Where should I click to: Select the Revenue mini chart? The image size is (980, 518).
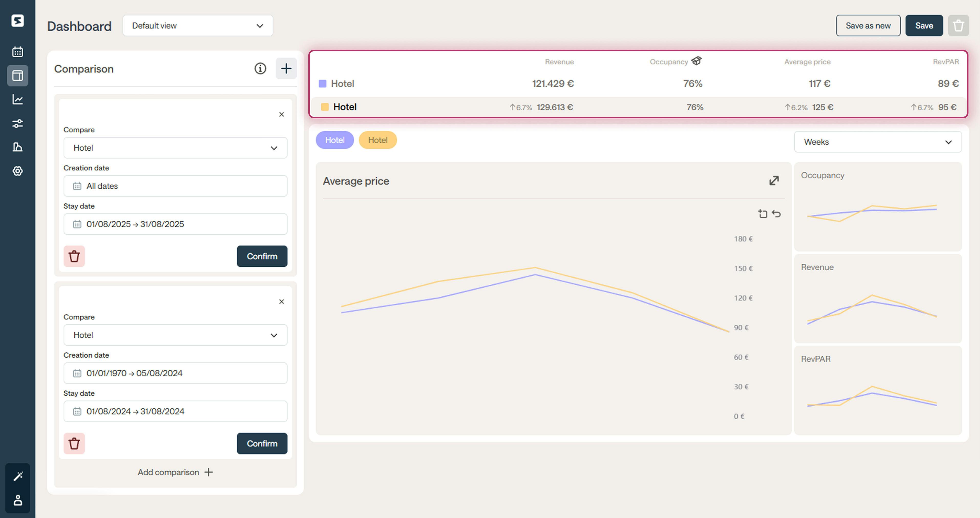878,298
